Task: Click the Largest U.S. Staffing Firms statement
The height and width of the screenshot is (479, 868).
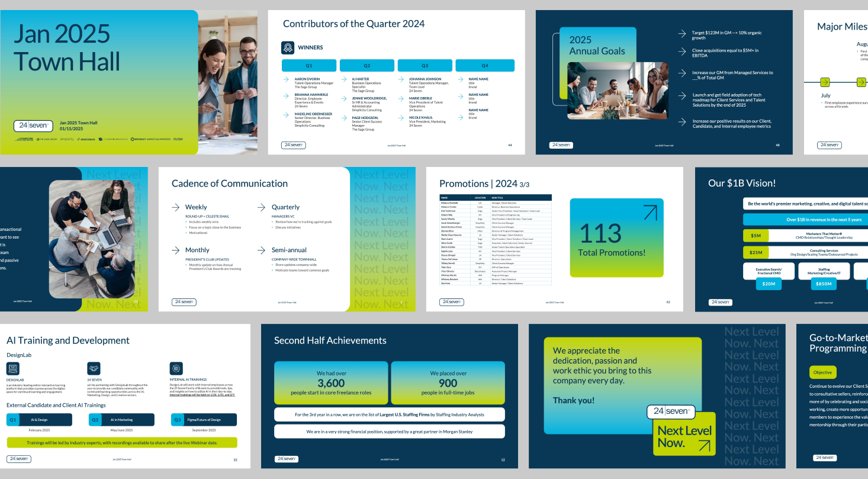Action: [x=390, y=414]
